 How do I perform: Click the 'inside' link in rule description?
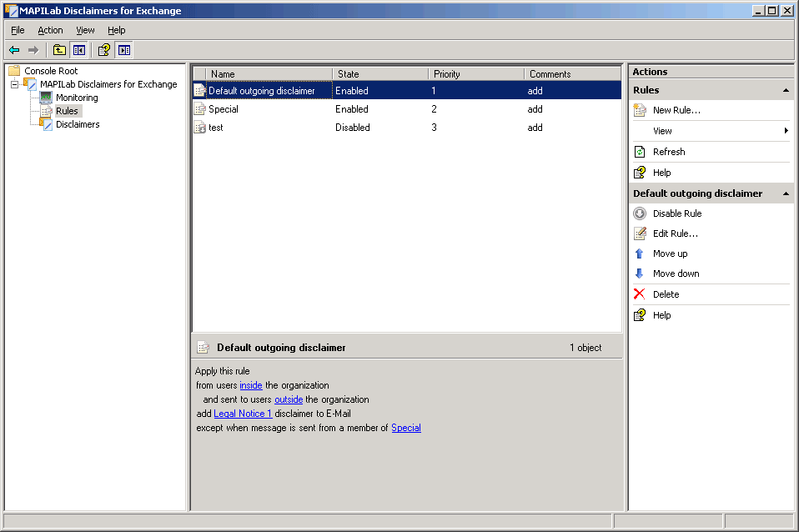[251, 385]
